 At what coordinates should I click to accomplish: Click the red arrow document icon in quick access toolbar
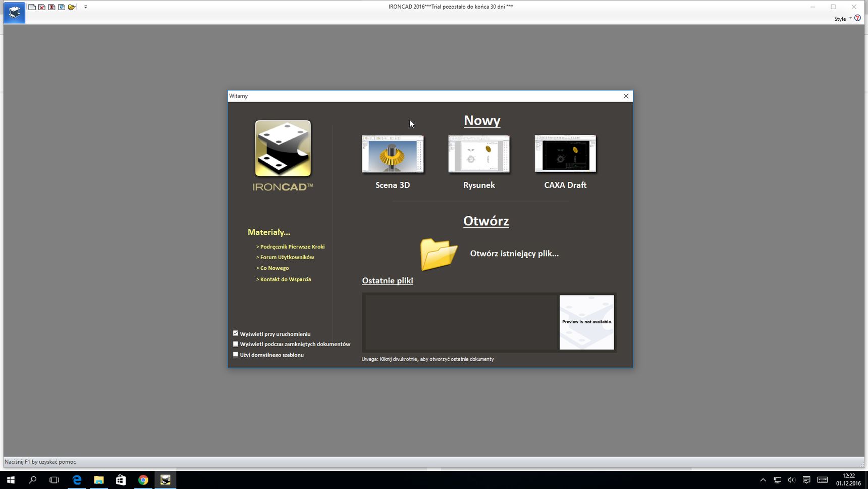pos(42,7)
